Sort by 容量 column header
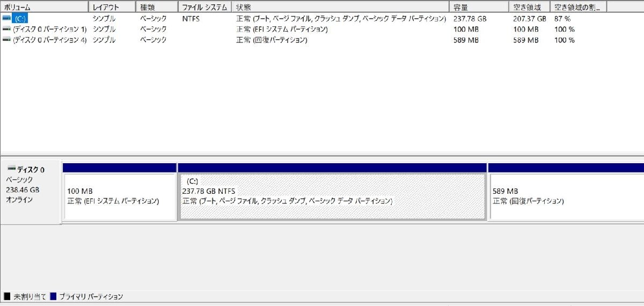The width and height of the screenshot is (644, 306). [x=479, y=7]
